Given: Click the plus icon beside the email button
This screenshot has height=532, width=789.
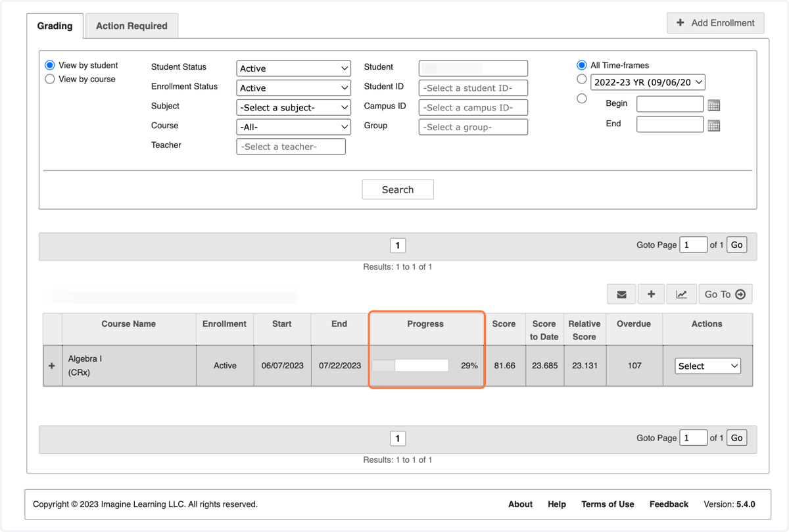Looking at the screenshot, I should pyautogui.click(x=651, y=294).
